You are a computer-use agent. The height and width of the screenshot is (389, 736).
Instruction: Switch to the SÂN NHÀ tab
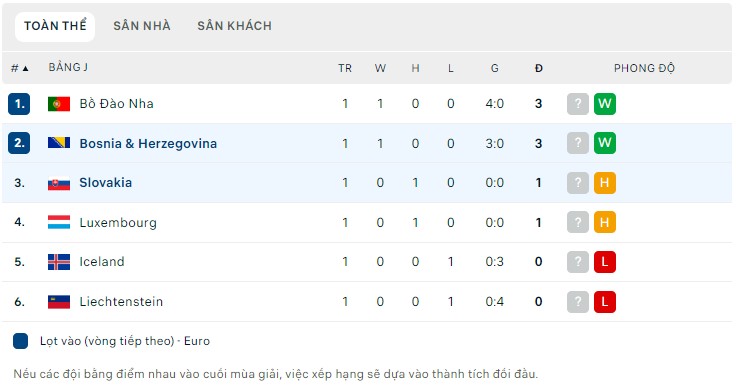pyautogui.click(x=142, y=26)
